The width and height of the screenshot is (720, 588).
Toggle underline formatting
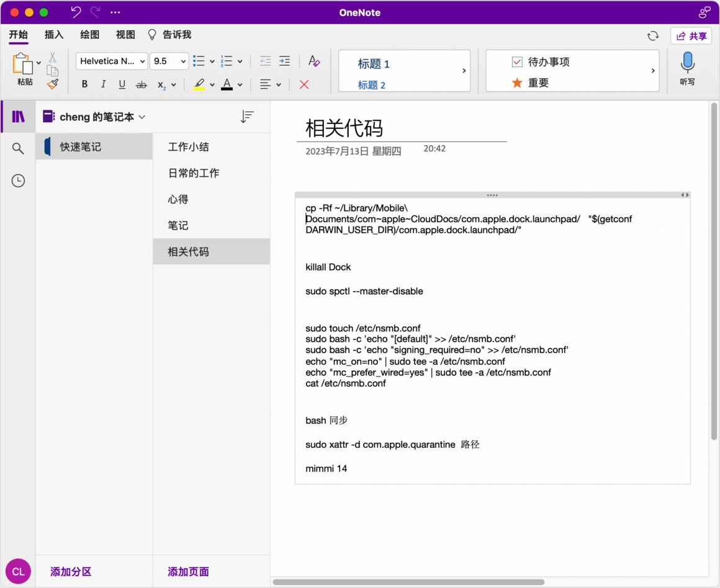tap(122, 84)
